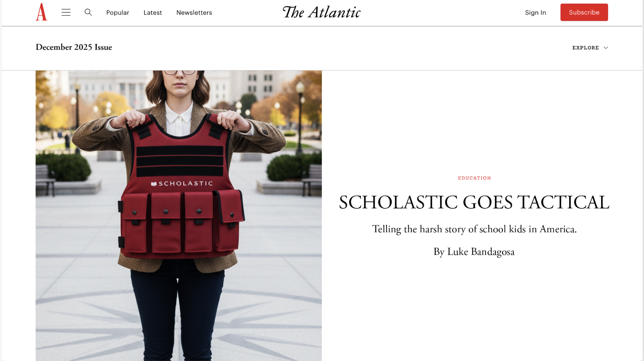This screenshot has height=361, width=644.
Task: Open the December 2025 Issue heading
Action: (x=74, y=47)
